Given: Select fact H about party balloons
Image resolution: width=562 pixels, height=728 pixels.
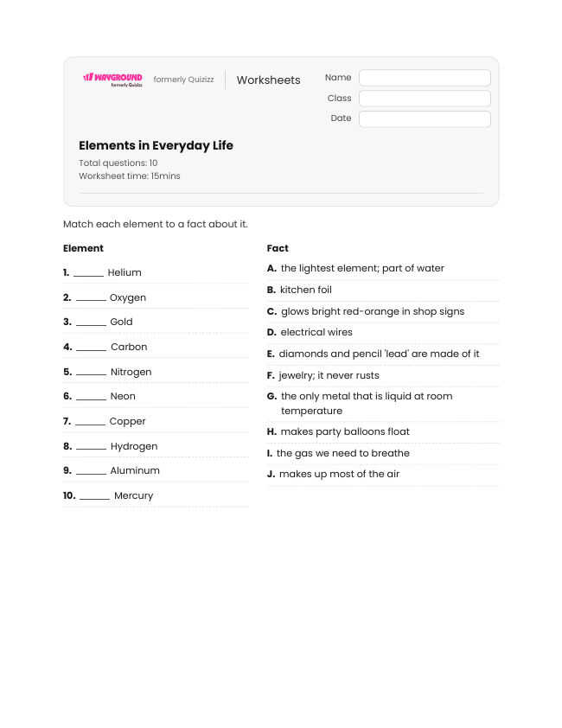Looking at the screenshot, I should pos(383,431).
